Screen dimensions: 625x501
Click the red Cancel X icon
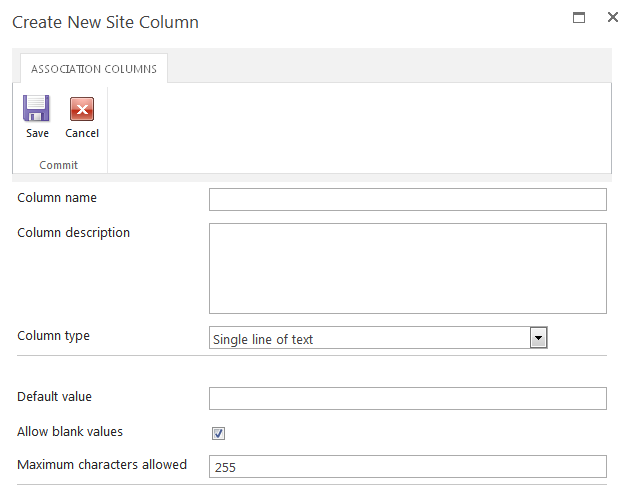[x=82, y=109]
